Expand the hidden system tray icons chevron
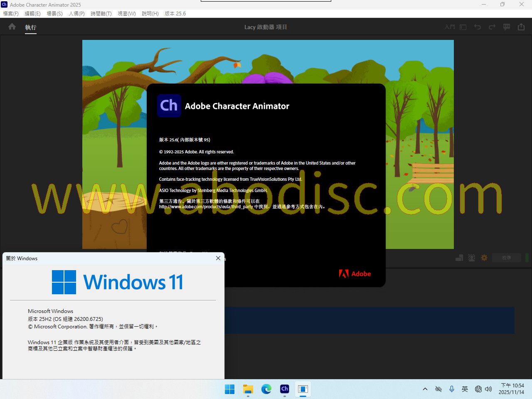The width and height of the screenshot is (532, 399). pyautogui.click(x=425, y=389)
